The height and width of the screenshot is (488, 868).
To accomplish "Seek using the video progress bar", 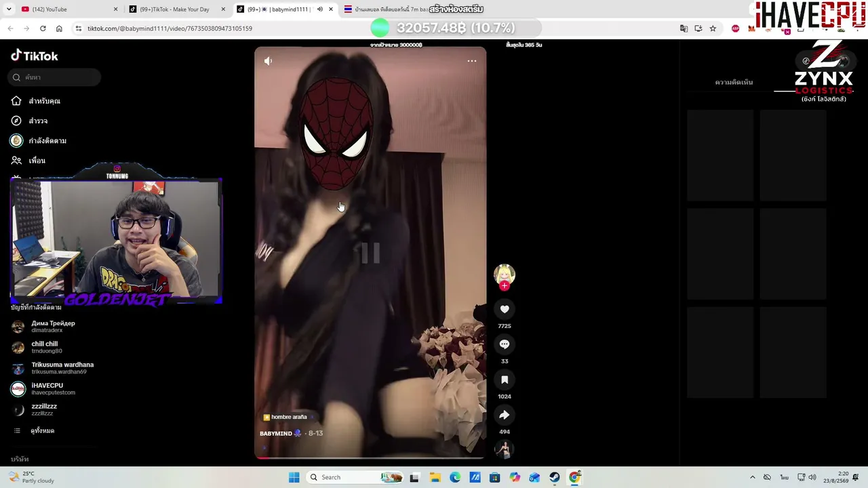I will coord(370,457).
